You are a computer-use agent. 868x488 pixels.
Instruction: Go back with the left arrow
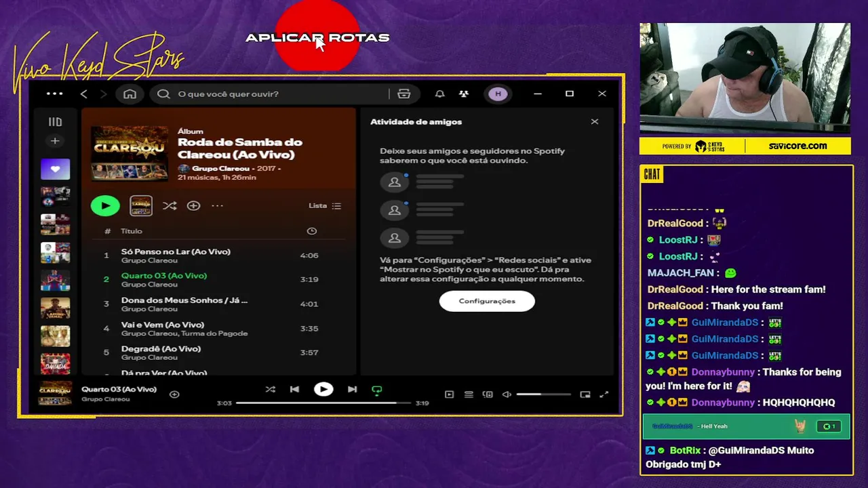83,94
